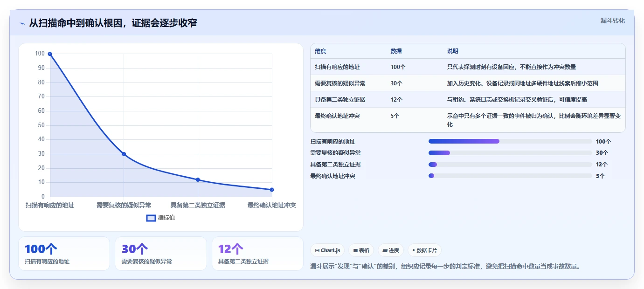Click the 30个 value beside progress bar
The height and width of the screenshot is (289, 644).
(602, 153)
